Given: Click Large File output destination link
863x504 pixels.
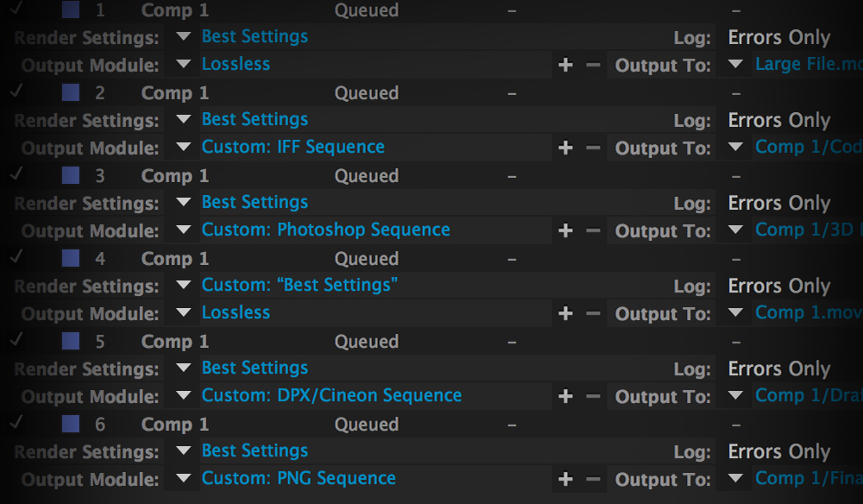Looking at the screenshot, I should click(x=807, y=64).
